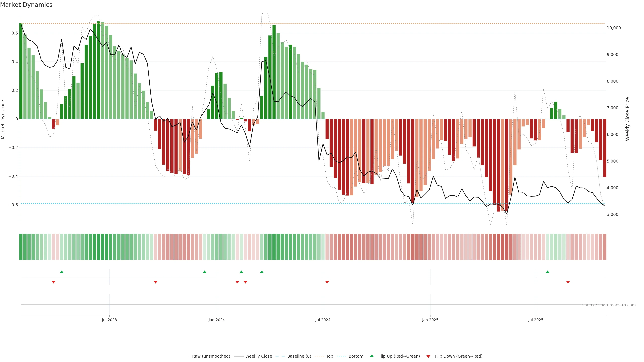Viewport: 644px width, 362px height.
Task: Open the sharemaestro.com source link
Action: pos(609,305)
